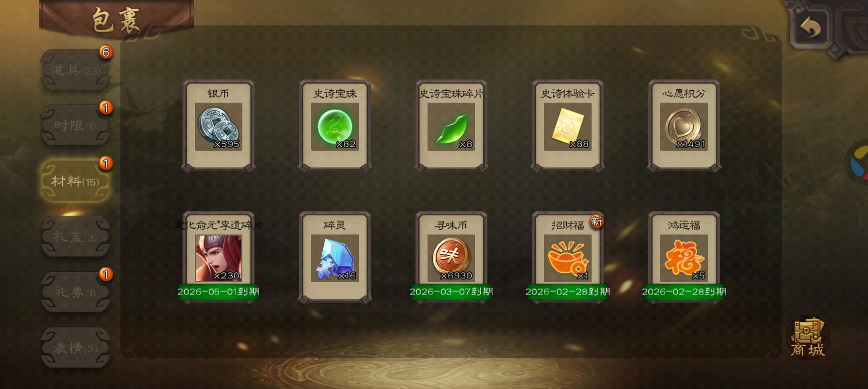The width and height of the screenshot is (868, 389).
Task: Select the new 招财福 gold ingot item
Action: (x=568, y=257)
